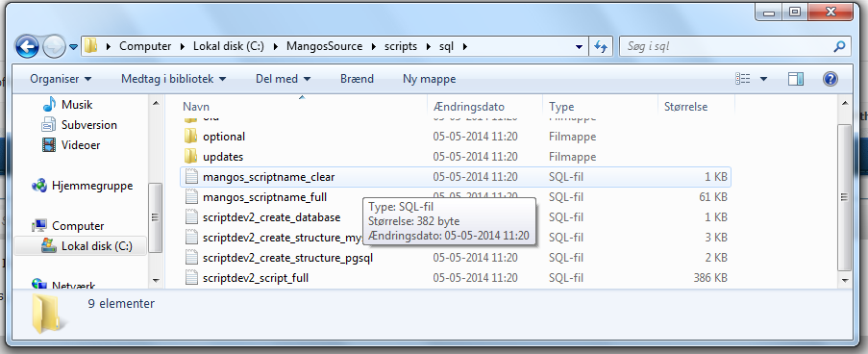Click scriptdev2_script_full file icon
868x354 pixels.
point(191,278)
